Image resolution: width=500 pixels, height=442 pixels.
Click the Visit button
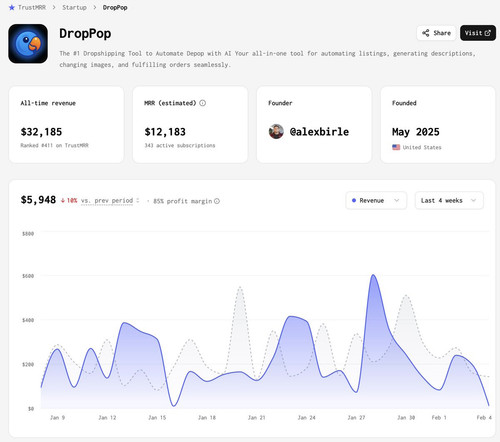pos(478,33)
